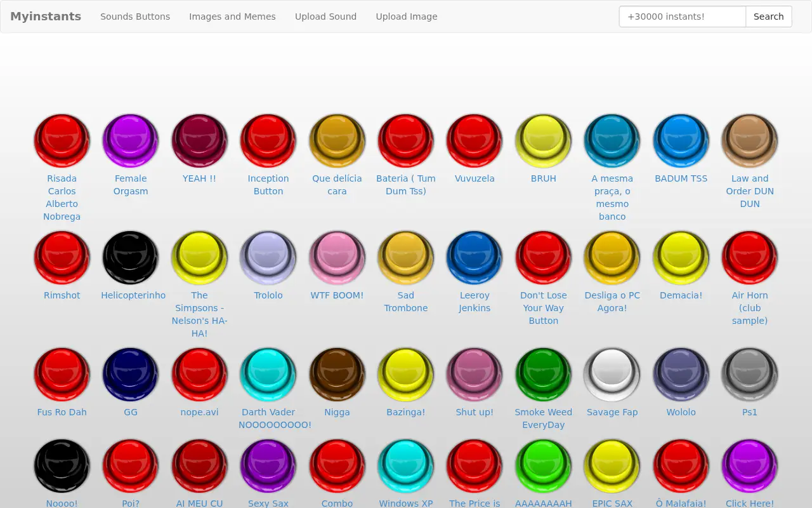Hit the cyan Darth Vader NOOOO button
Image resolution: width=812 pixels, height=508 pixels.
point(268,375)
